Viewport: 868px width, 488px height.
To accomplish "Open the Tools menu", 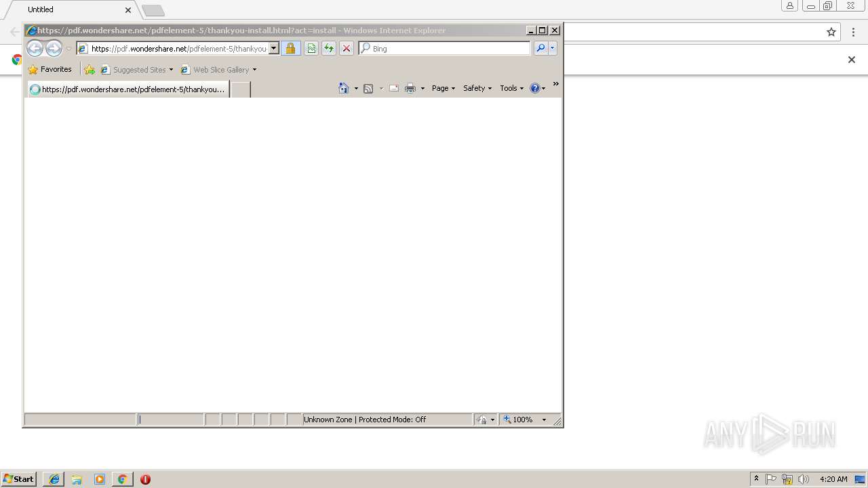I will click(x=512, y=88).
